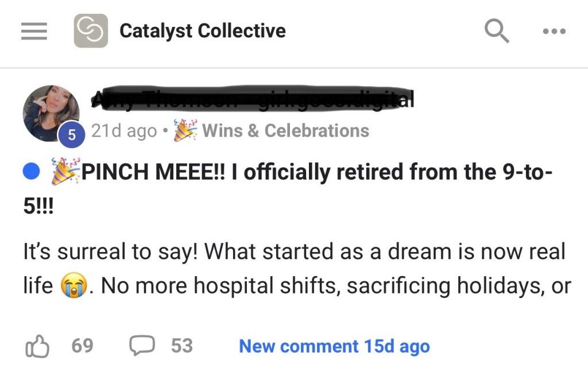
Task: Open the Wins & Celebrations category
Action: pyautogui.click(x=285, y=131)
